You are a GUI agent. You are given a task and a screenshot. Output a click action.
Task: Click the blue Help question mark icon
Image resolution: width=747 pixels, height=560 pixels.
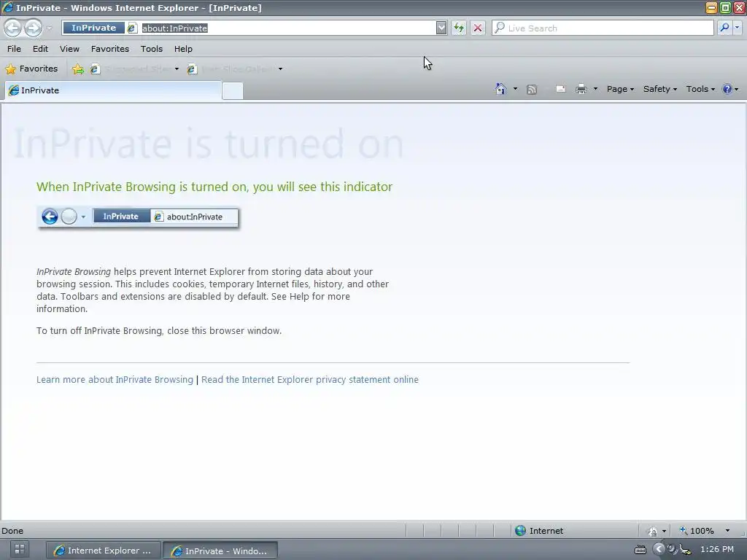[x=727, y=89]
